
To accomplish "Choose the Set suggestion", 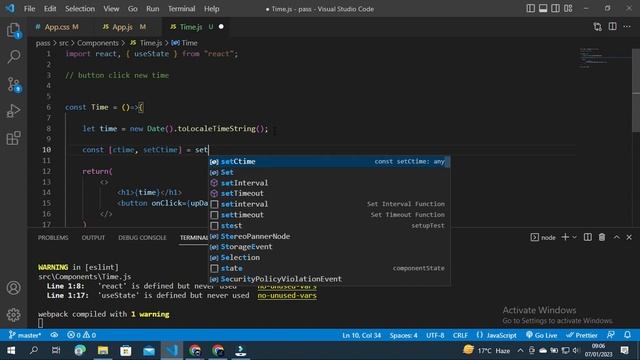I will [x=329, y=172].
